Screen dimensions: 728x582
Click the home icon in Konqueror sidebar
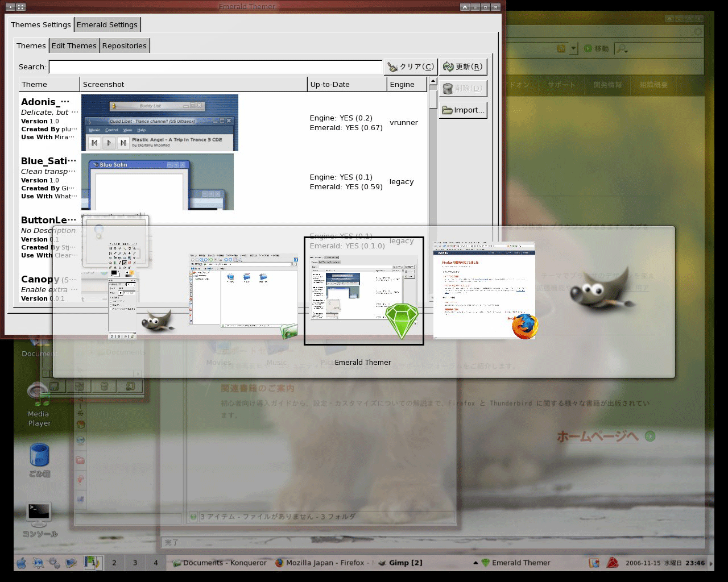[81, 424]
